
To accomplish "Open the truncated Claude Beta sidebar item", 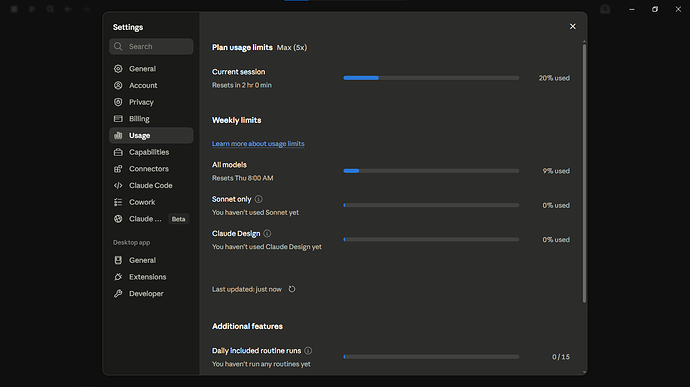I will (x=151, y=219).
